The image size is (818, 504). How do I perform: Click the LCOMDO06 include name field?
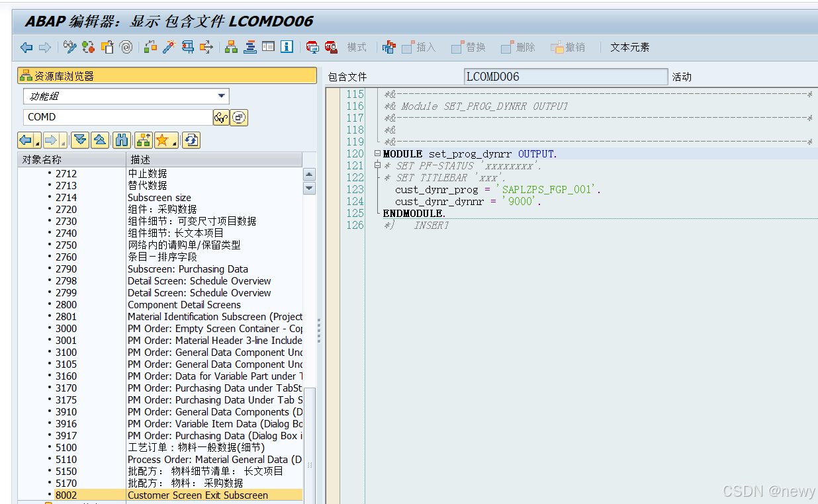point(566,77)
